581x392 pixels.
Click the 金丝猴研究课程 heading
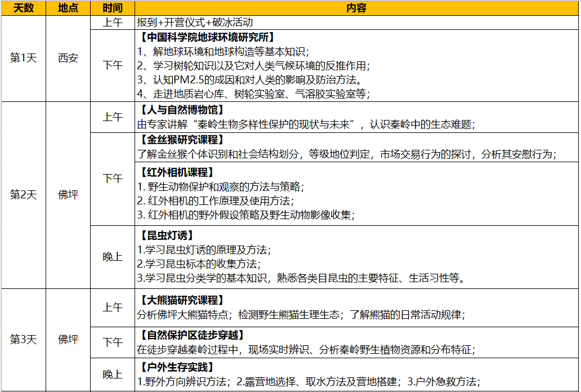(181, 140)
